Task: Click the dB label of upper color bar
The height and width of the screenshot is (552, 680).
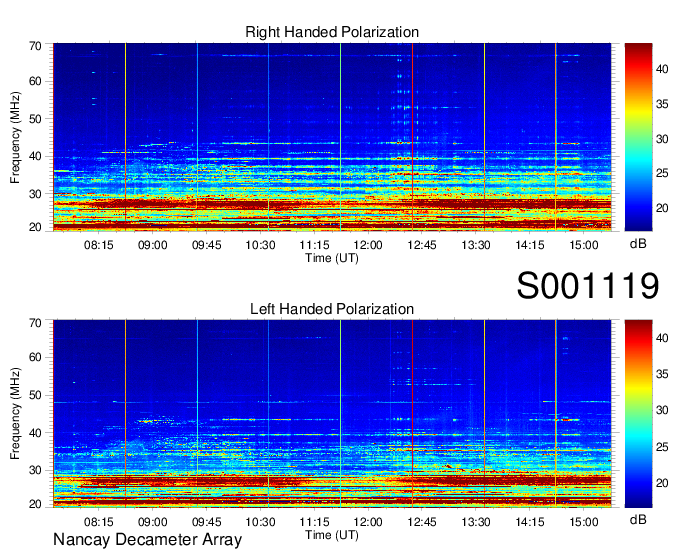Action: (638, 244)
